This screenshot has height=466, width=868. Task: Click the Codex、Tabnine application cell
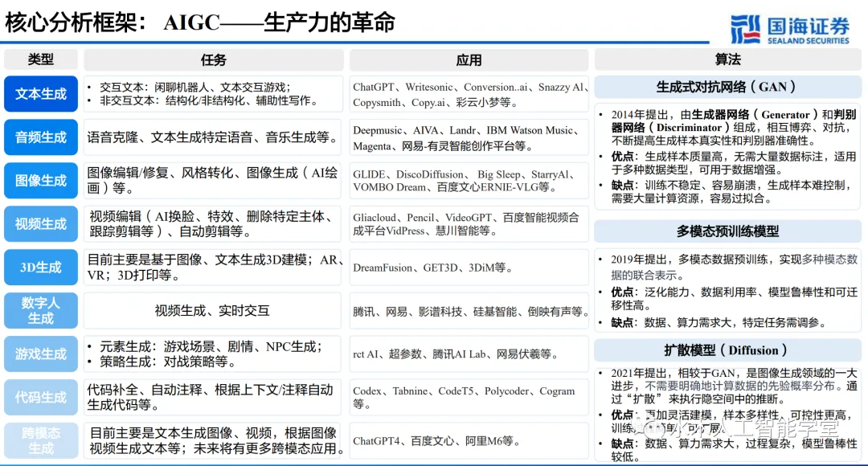click(469, 397)
